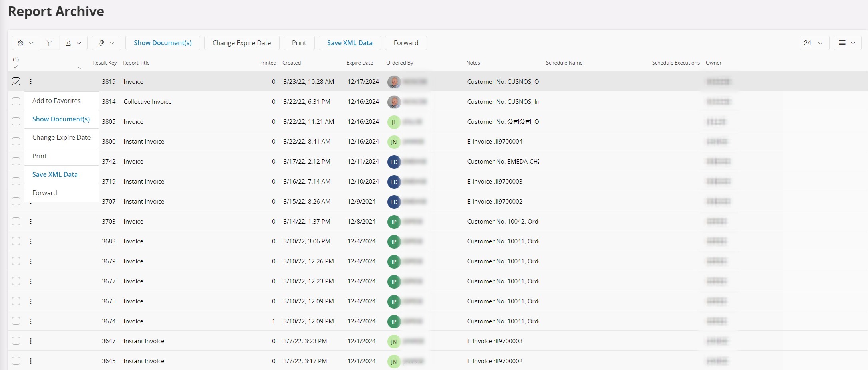The height and width of the screenshot is (370, 868).
Task: Open row actions for result key 3679
Action: [31, 261]
